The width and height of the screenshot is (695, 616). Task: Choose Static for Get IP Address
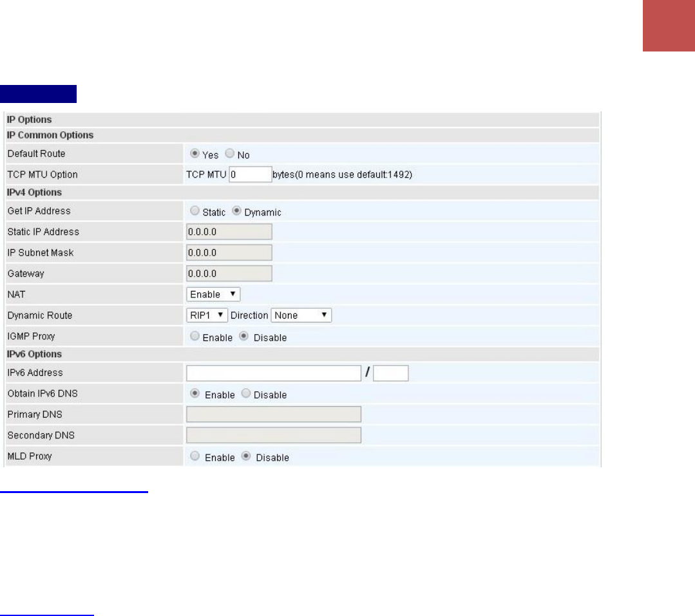pyautogui.click(x=195, y=210)
